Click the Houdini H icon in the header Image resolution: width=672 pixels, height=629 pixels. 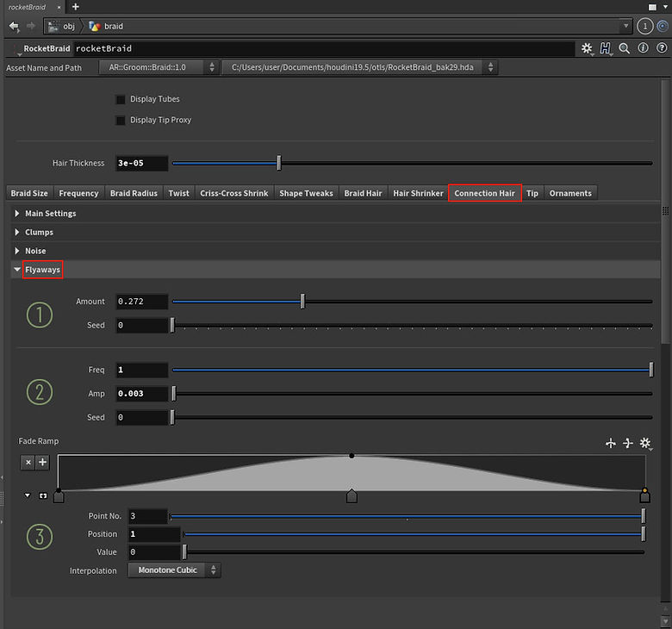pos(605,48)
